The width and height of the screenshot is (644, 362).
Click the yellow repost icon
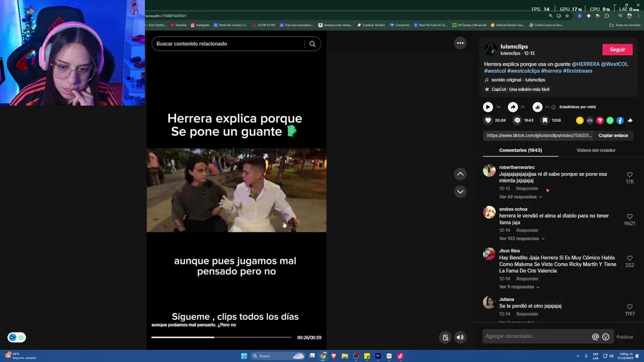tap(580, 121)
